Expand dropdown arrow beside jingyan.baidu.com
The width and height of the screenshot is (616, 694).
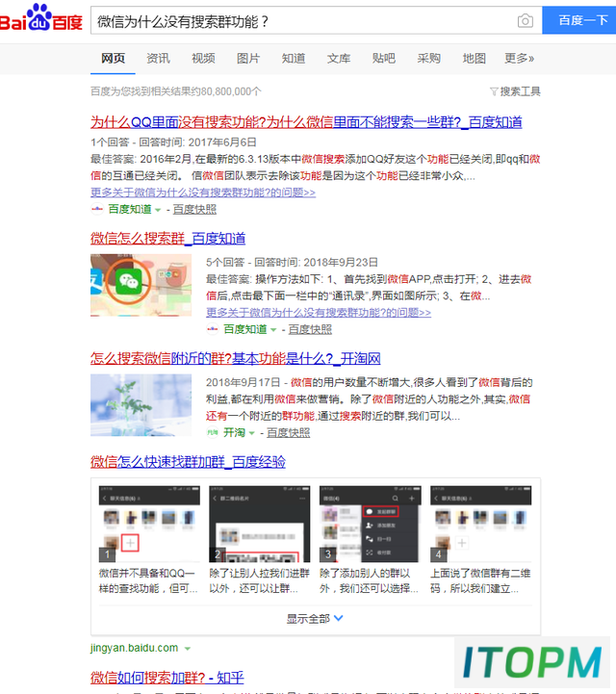187,649
